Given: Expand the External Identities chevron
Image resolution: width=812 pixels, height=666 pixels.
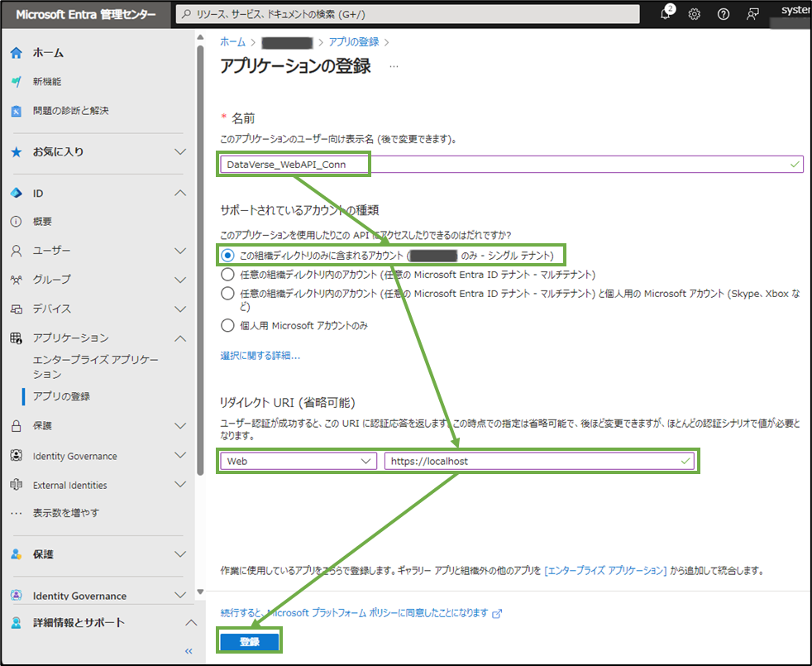Looking at the screenshot, I should pyautogui.click(x=180, y=485).
